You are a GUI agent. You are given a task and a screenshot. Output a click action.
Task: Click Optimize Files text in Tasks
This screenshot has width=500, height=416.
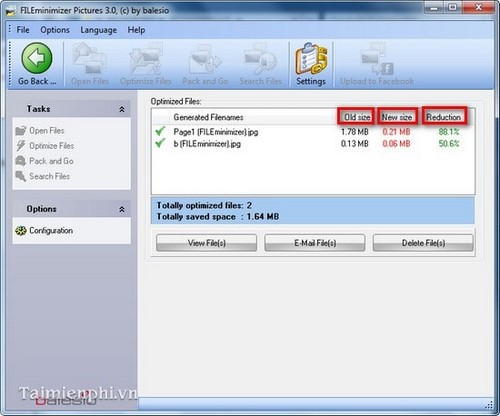[x=52, y=146]
